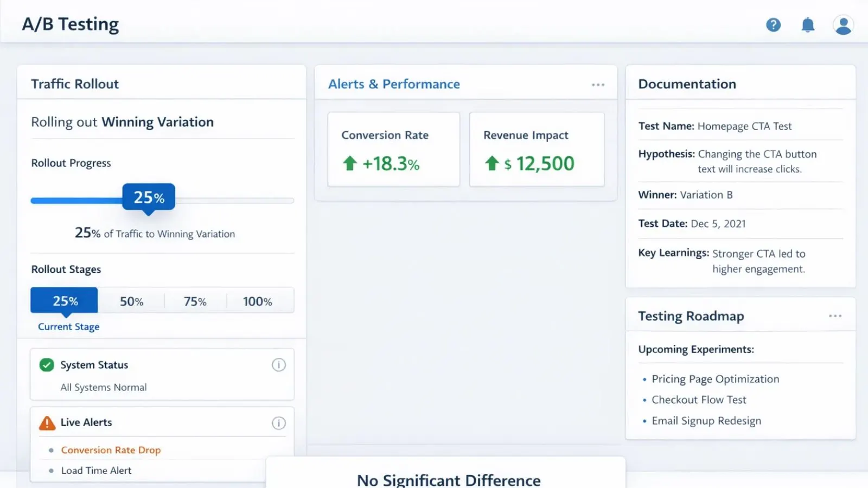Select the 25% rollout stage
The height and width of the screenshot is (488, 868).
[65, 301]
